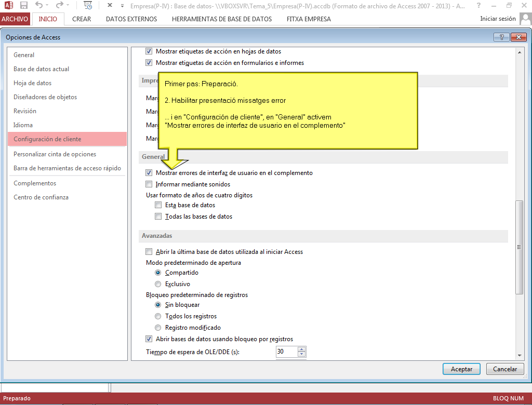Click the Save icon in quick access toolbar

(24, 5)
